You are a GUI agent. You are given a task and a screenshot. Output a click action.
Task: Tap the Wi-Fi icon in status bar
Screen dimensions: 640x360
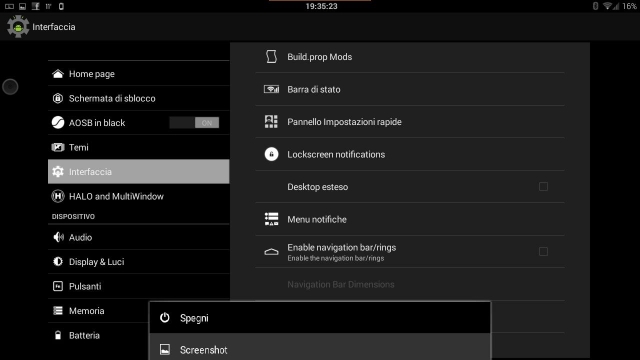coord(608,6)
